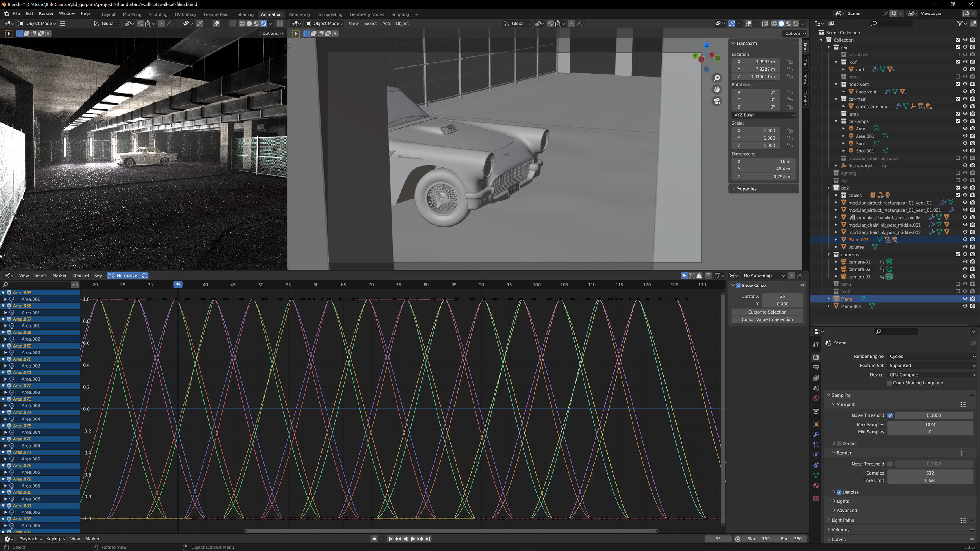Viewport: 980px width, 551px height.
Task: Open the World properties tab icon
Action: click(x=816, y=398)
